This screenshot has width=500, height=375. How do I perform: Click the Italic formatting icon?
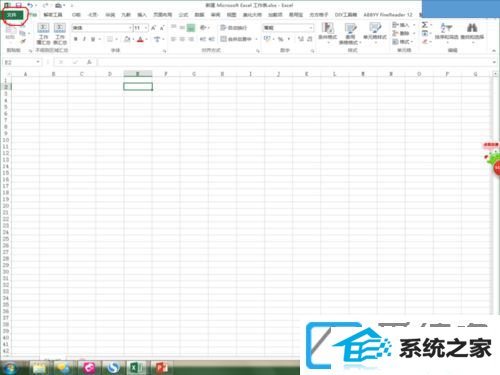coord(84,39)
